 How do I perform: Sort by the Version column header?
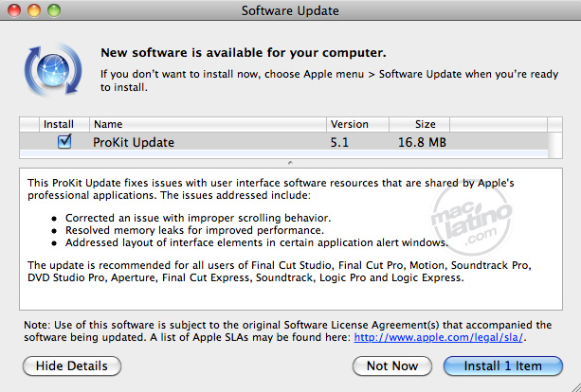pos(357,124)
